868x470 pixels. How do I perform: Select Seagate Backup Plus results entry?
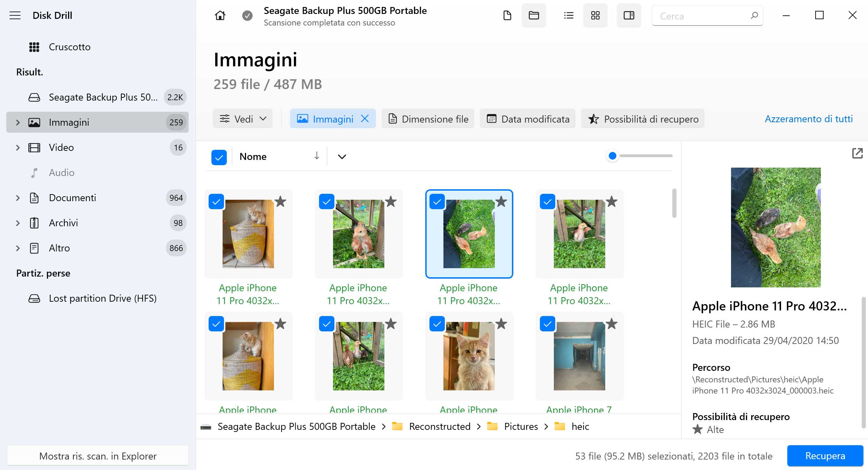(97, 97)
